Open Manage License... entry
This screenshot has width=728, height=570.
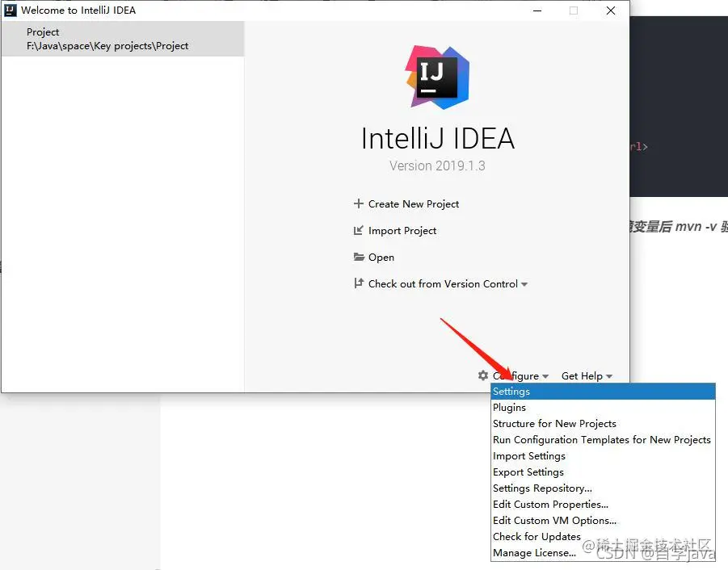coord(603,553)
